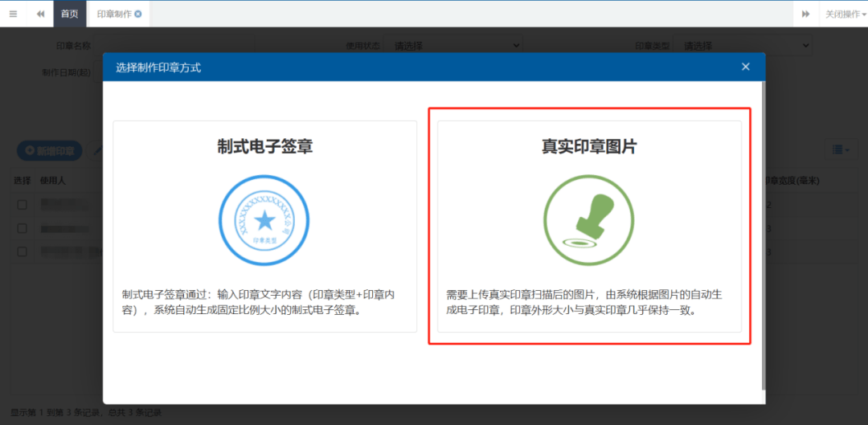The width and height of the screenshot is (868, 425).
Task: Click the green stamp icon
Action: pyautogui.click(x=589, y=221)
